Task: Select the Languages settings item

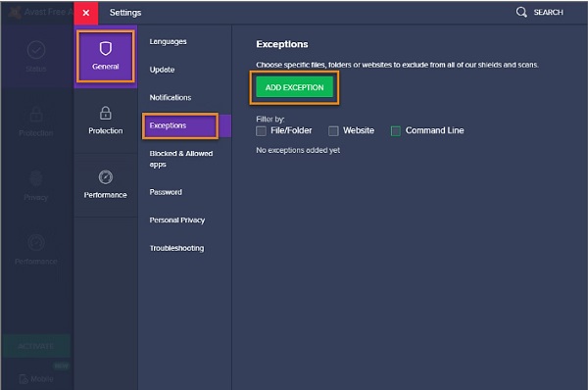Action: [x=168, y=41]
